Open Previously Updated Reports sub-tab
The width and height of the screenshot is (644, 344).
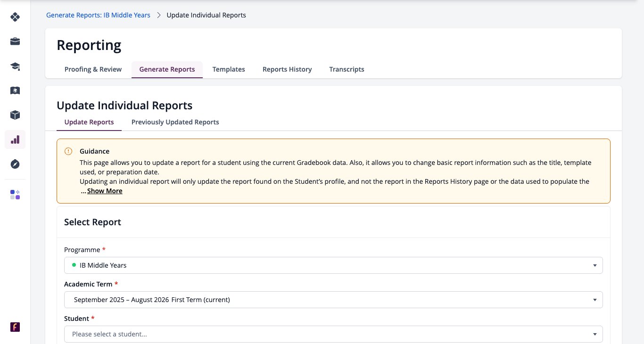point(175,122)
